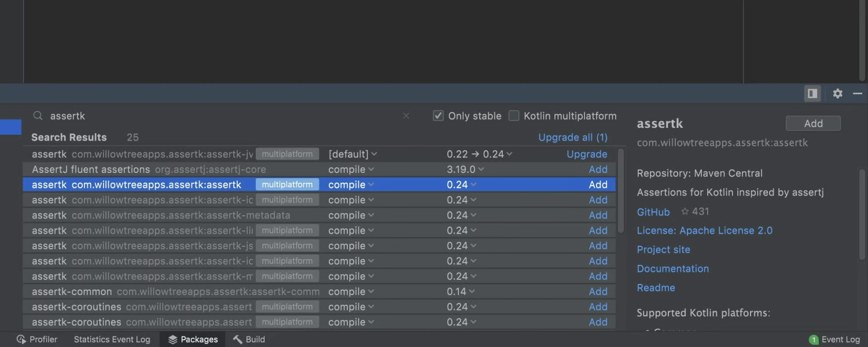
Task: Select the assertk-metadata package row
Action: point(319,215)
